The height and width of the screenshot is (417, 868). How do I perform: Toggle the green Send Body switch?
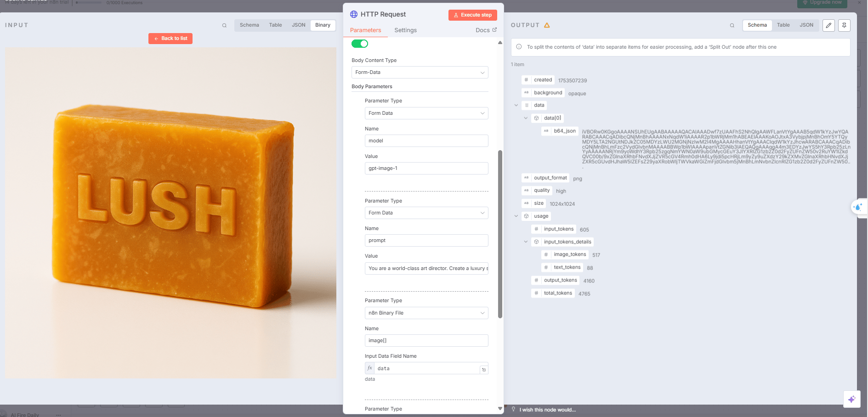tap(360, 44)
